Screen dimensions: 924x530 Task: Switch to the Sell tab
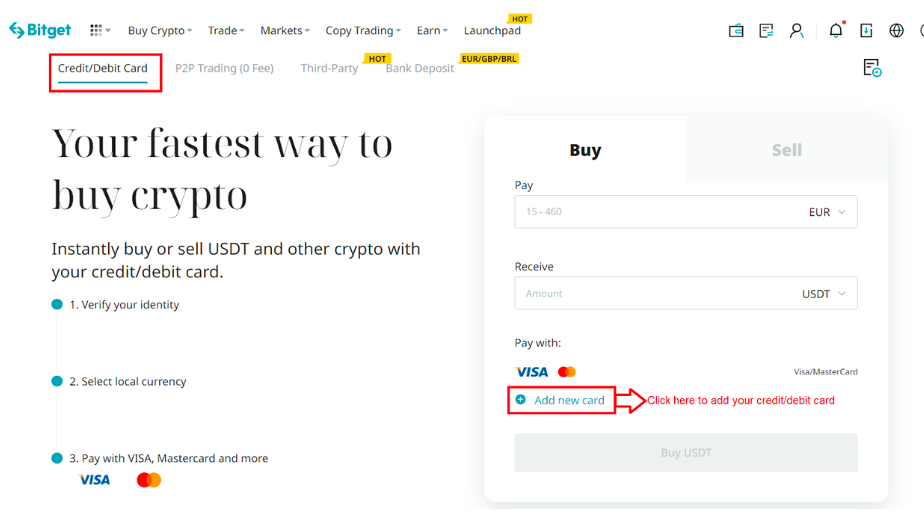coord(786,150)
